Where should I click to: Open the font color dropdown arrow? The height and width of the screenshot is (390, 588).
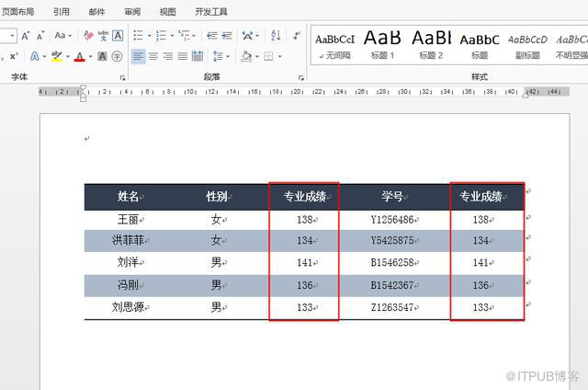(90, 57)
